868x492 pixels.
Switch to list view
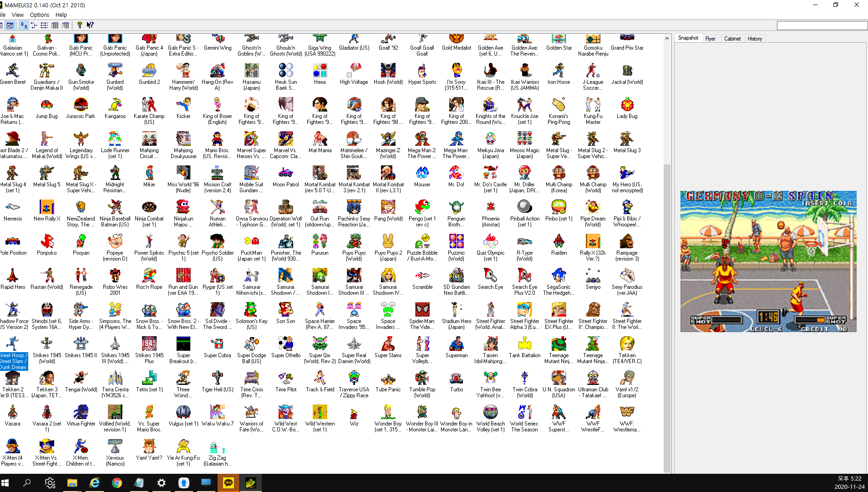click(44, 26)
